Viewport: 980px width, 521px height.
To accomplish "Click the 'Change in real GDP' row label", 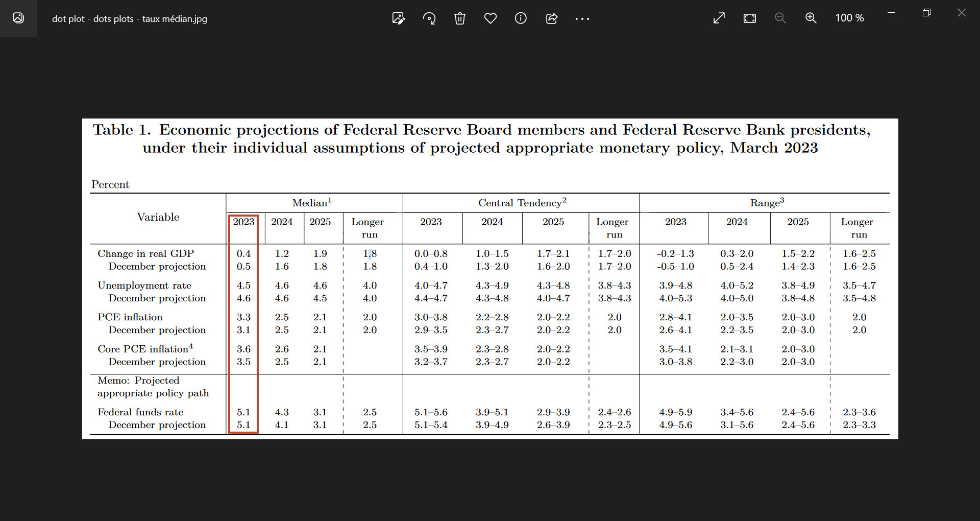I will click(x=146, y=253).
